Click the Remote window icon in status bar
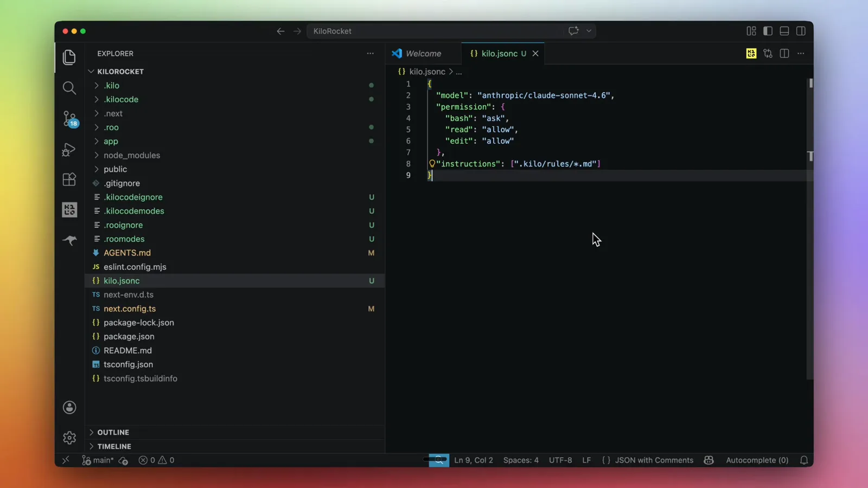This screenshot has width=868, height=488. coord(66,460)
